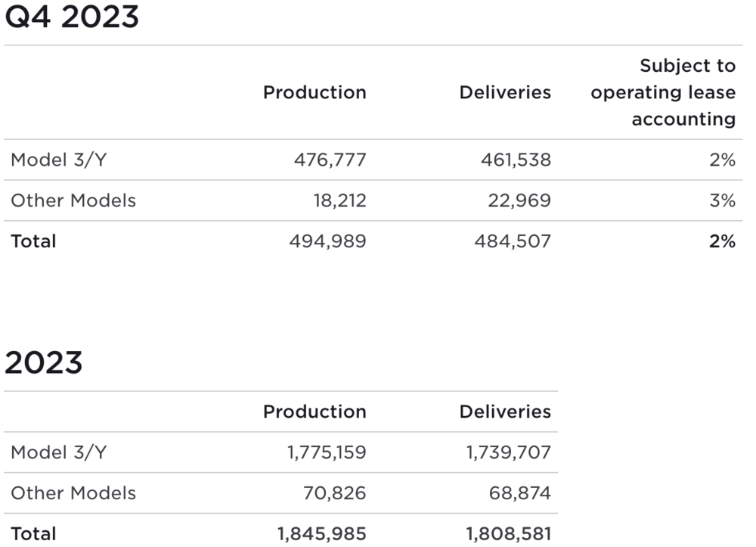
Task: Click the Q4 total deliveries 484,507
Action: (x=513, y=241)
